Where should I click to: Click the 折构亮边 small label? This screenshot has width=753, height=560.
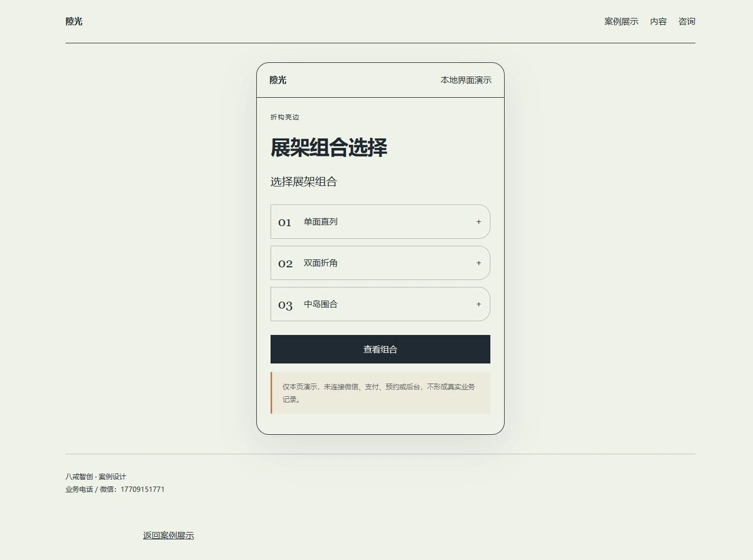tap(285, 117)
